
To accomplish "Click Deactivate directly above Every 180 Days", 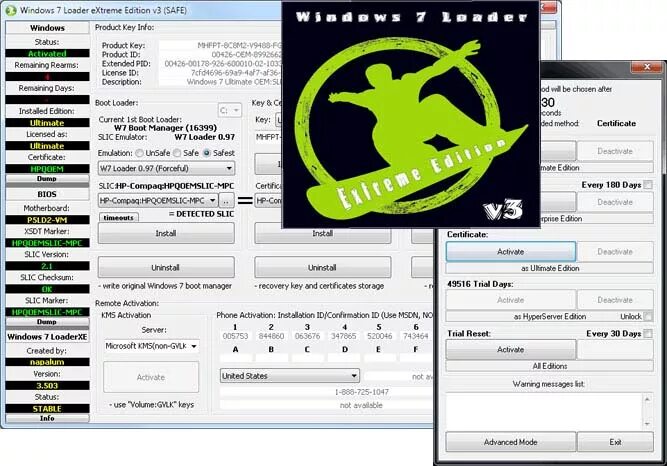I will (x=615, y=151).
